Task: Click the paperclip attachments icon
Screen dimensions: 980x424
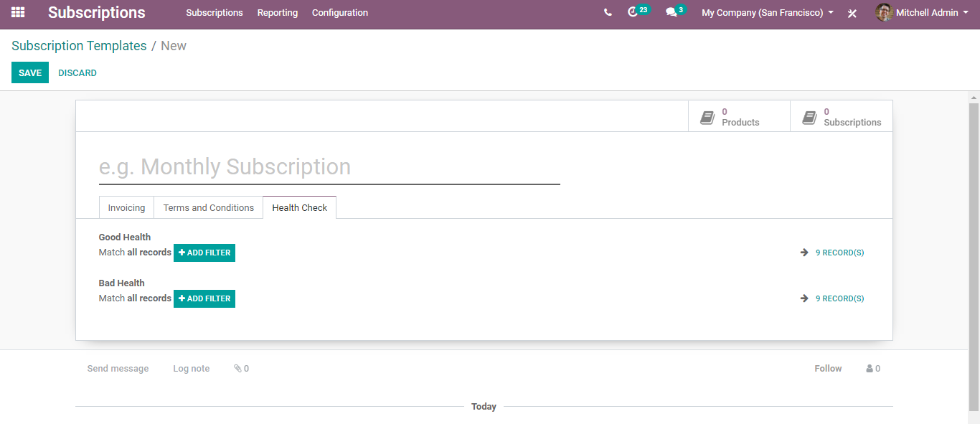Action: (x=237, y=369)
